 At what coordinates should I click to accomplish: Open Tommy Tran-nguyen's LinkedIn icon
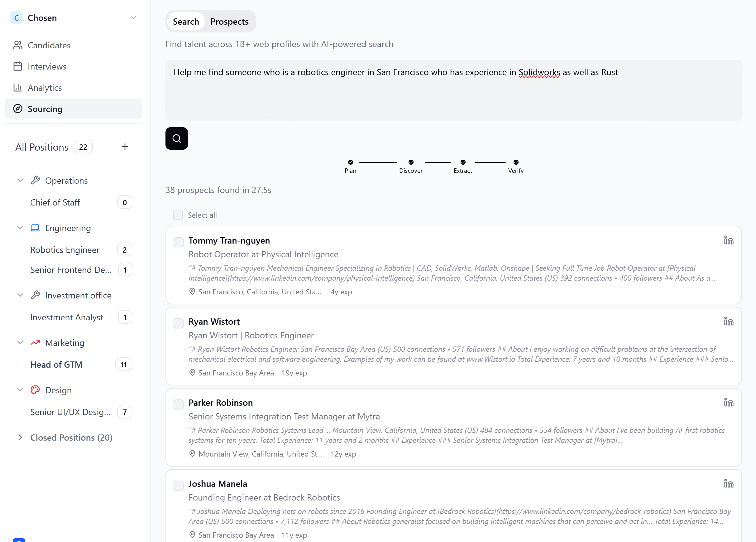click(728, 240)
